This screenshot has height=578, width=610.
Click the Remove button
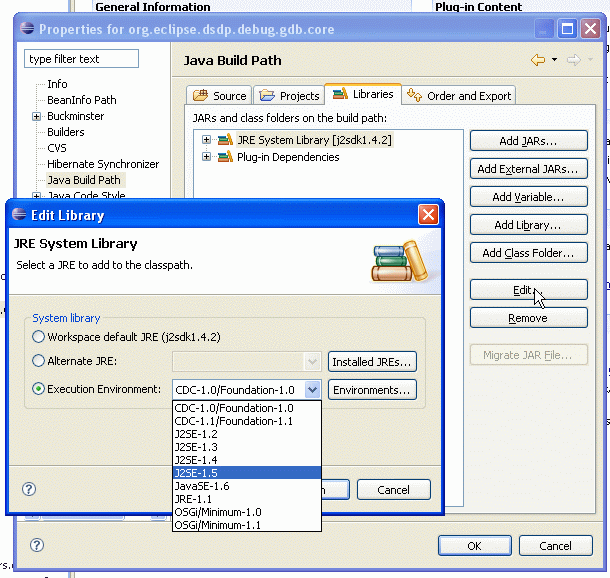pyautogui.click(x=528, y=318)
